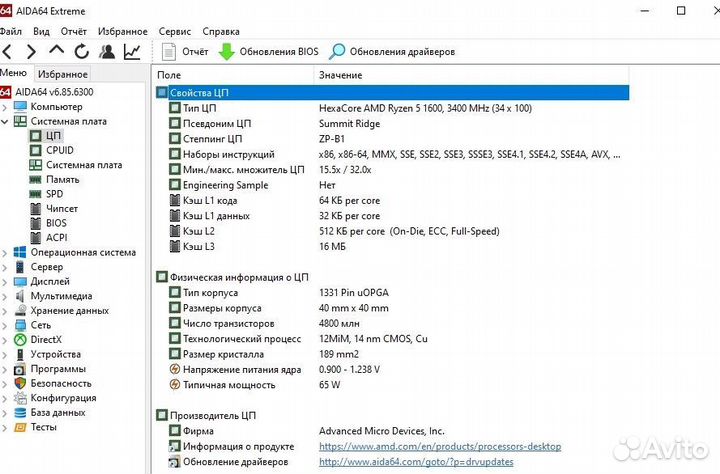This screenshot has height=474, width=720.
Task: Switch to the Избранное sidebar tab
Action: 62,74
